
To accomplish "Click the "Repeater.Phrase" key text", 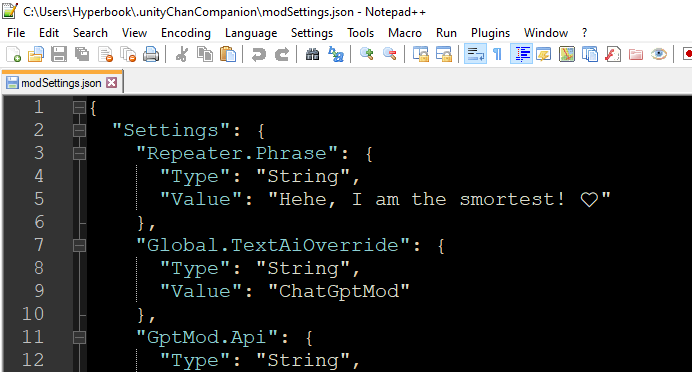I will click(237, 153).
